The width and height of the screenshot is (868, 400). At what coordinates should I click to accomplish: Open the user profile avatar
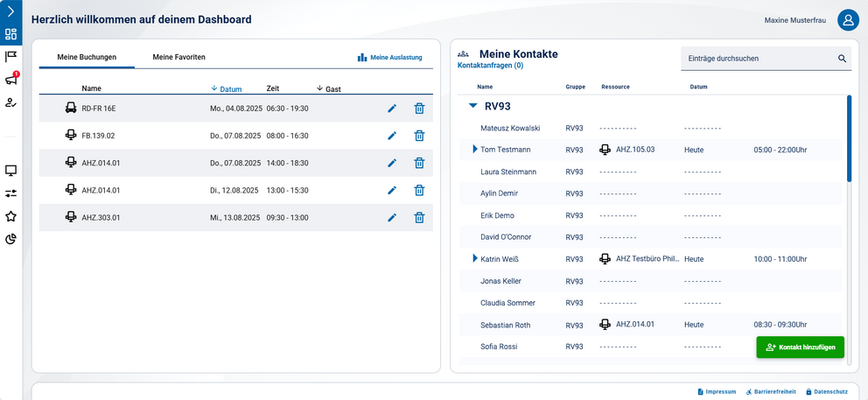[x=847, y=20]
